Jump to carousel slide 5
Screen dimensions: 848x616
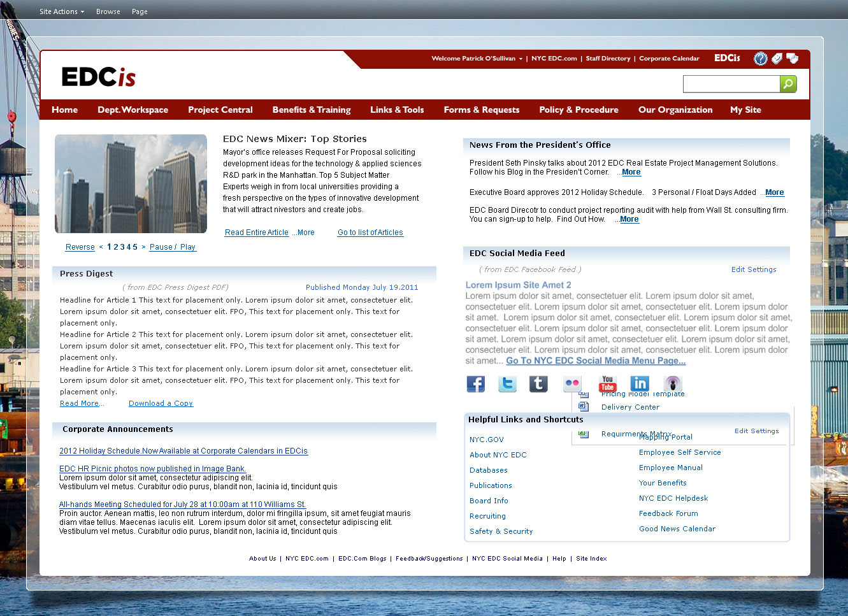[x=135, y=247]
